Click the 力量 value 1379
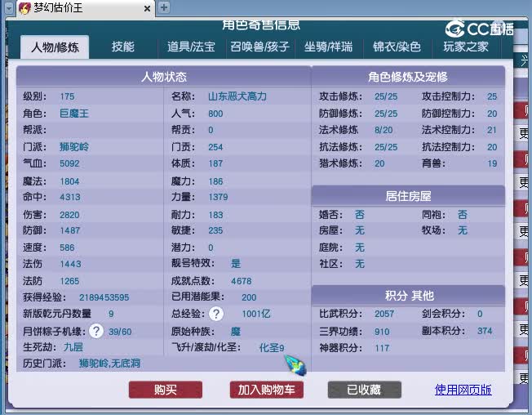Screen dimensions: 532x415 pos(218,197)
